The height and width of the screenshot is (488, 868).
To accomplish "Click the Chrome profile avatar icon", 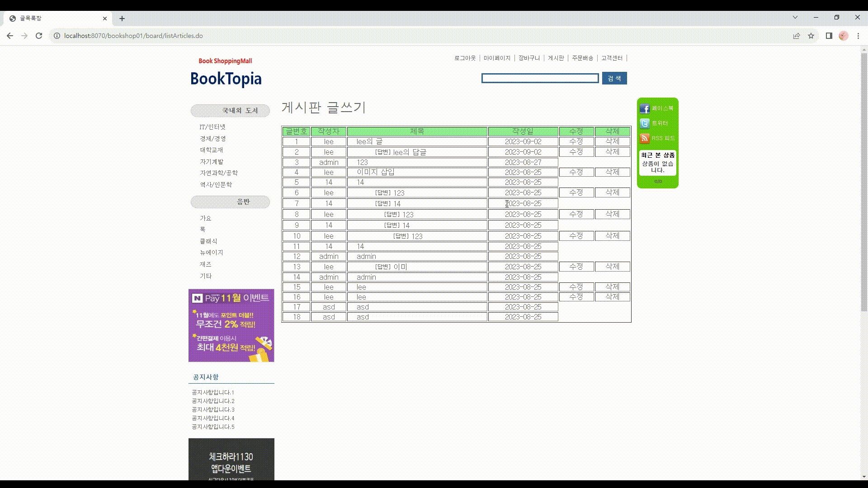I will coord(843,36).
